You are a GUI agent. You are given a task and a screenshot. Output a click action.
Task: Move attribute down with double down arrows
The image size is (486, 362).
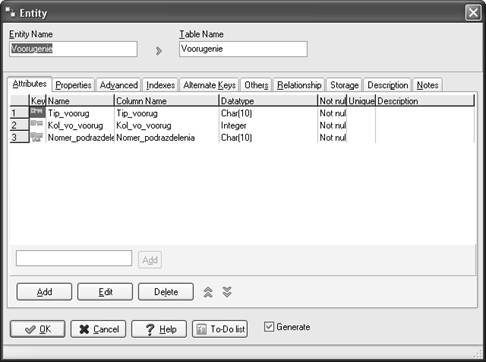click(x=227, y=292)
